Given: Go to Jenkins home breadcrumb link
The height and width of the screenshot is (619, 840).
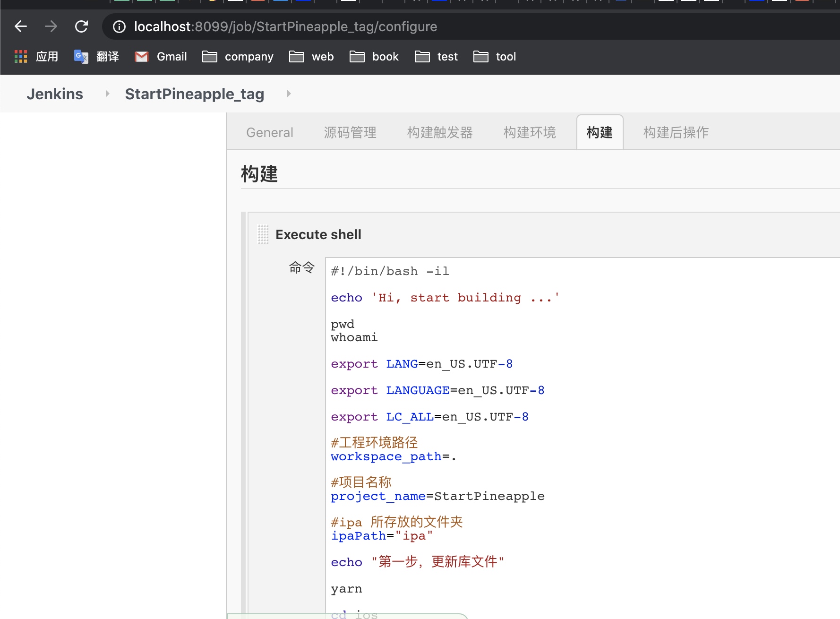Looking at the screenshot, I should point(55,94).
